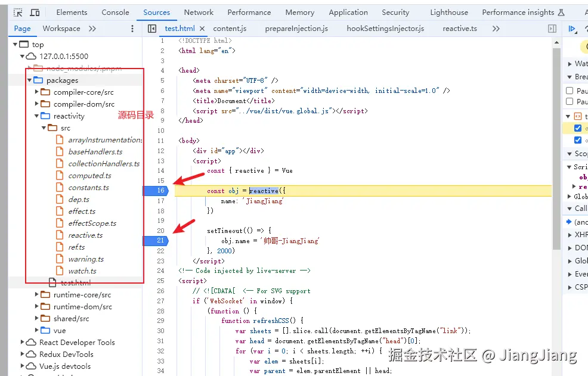Open constants.ts file
The height and width of the screenshot is (376, 588).
point(88,188)
